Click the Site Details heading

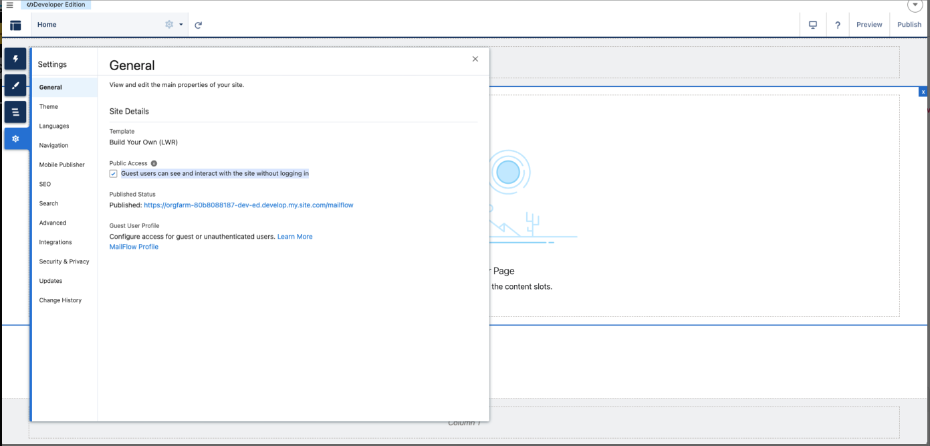click(x=129, y=112)
